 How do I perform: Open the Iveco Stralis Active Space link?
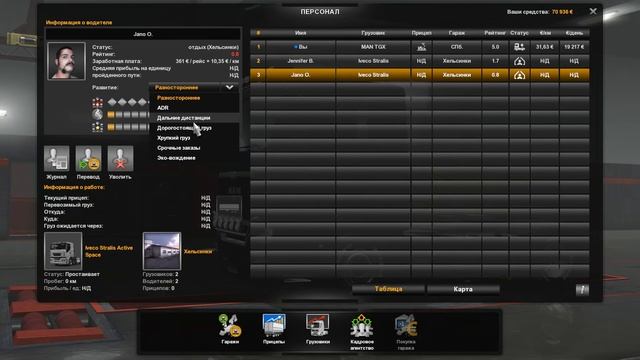(109, 251)
